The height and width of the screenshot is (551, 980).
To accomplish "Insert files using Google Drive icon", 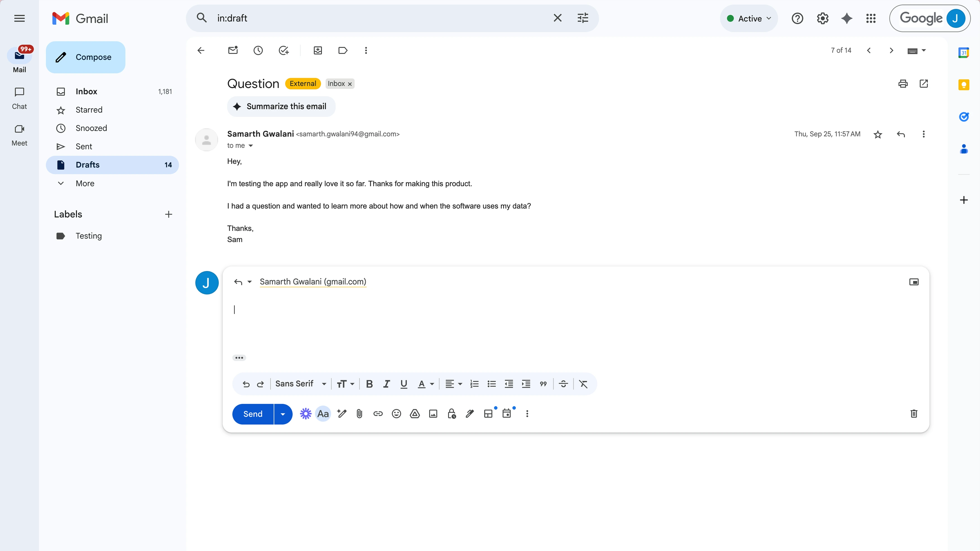I will tap(415, 414).
